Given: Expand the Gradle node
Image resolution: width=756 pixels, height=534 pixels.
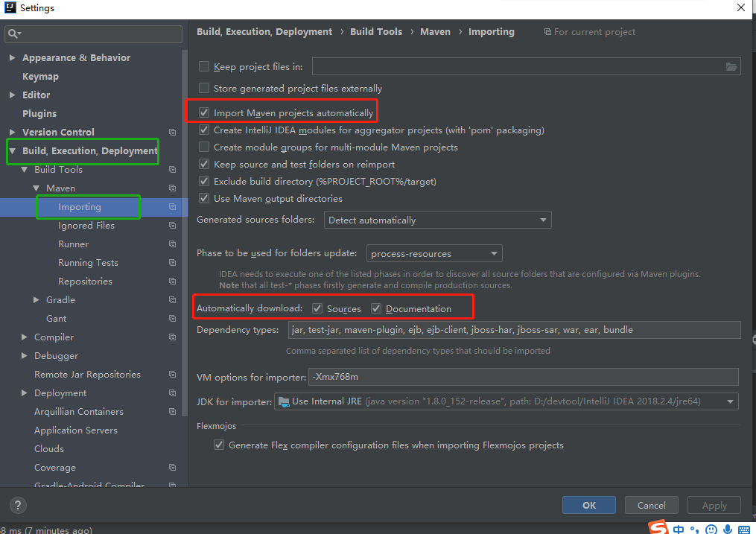Looking at the screenshot, I should 36,300.
